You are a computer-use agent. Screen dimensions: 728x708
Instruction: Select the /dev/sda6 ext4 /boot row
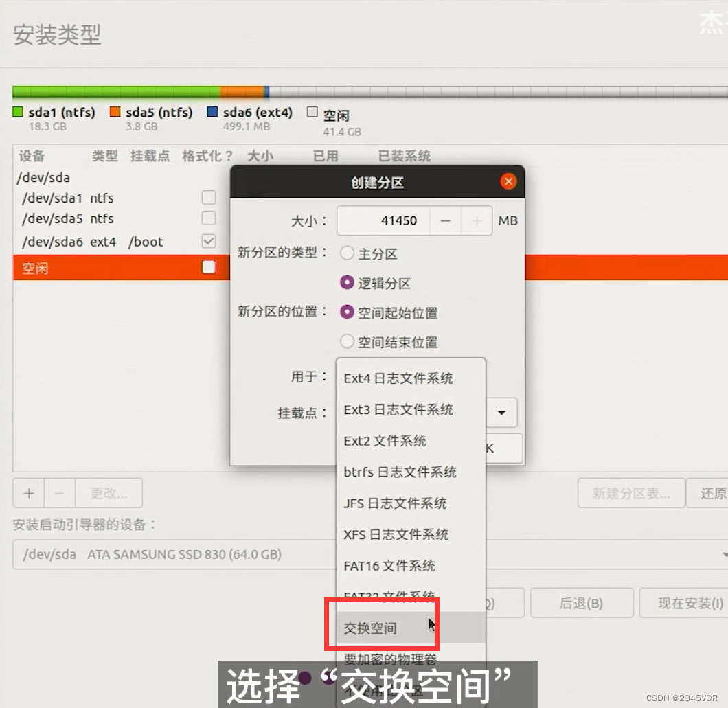pos(122,242)
